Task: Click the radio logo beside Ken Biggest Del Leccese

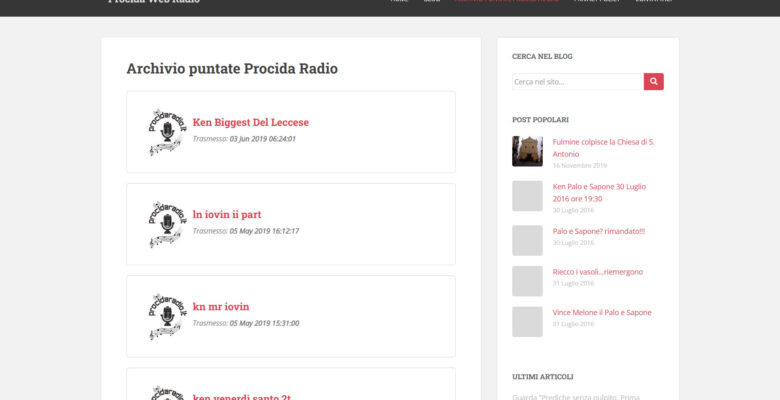Action: click(165, 132)
